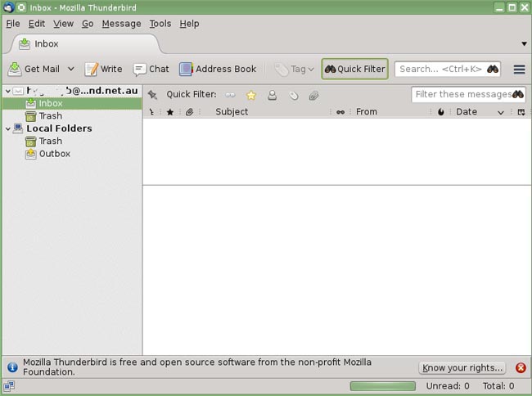Click the Outbox folder icon
The image size is (532, 396).
coord(30,154)
